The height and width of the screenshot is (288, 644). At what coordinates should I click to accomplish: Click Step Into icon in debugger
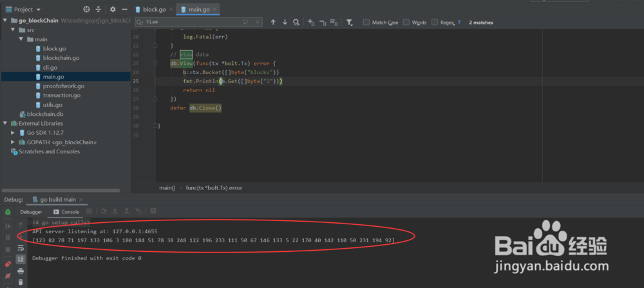(x=115, y=211)
